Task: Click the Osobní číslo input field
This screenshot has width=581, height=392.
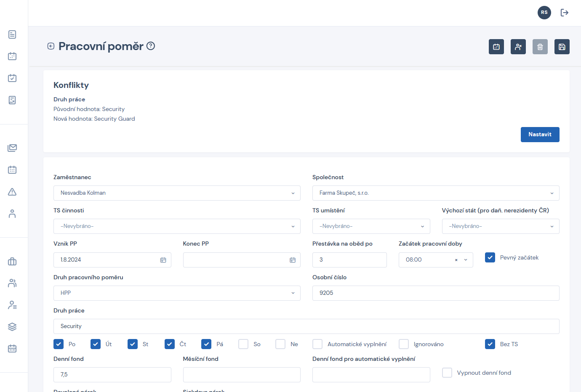Action: coord(435,293)
